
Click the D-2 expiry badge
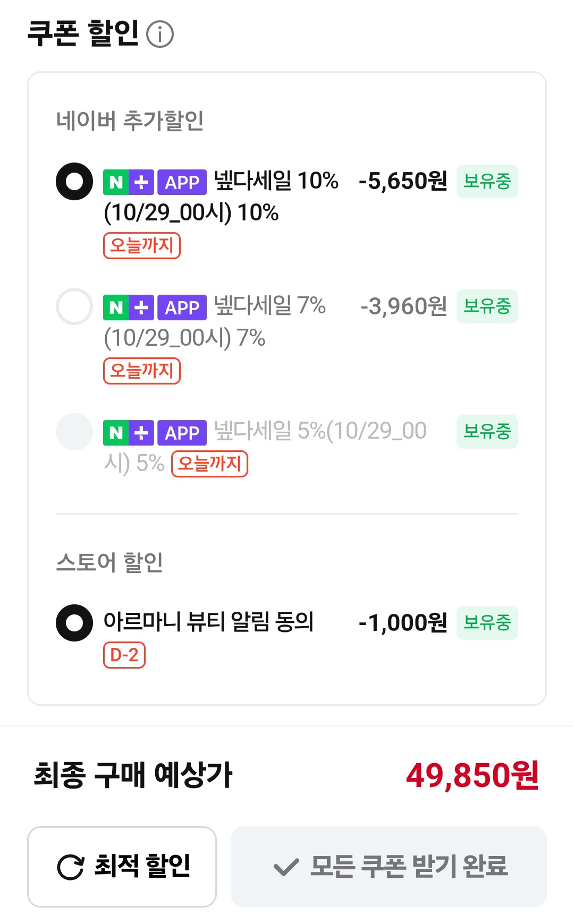(124, 655)
